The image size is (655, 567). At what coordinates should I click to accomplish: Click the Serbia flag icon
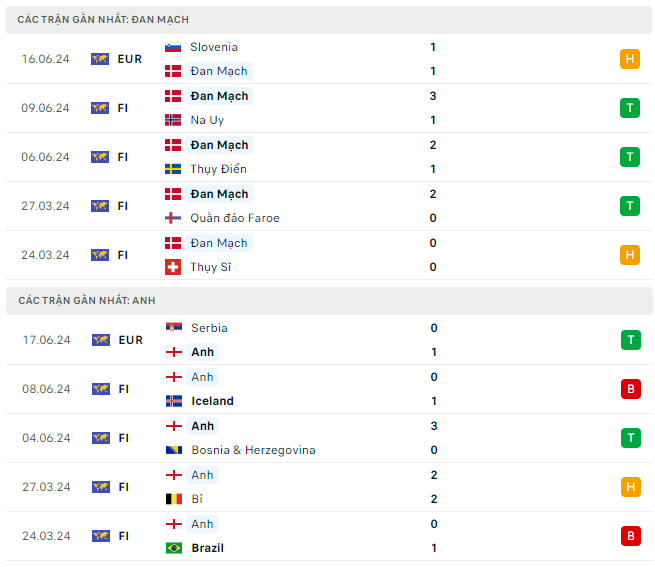173,328
